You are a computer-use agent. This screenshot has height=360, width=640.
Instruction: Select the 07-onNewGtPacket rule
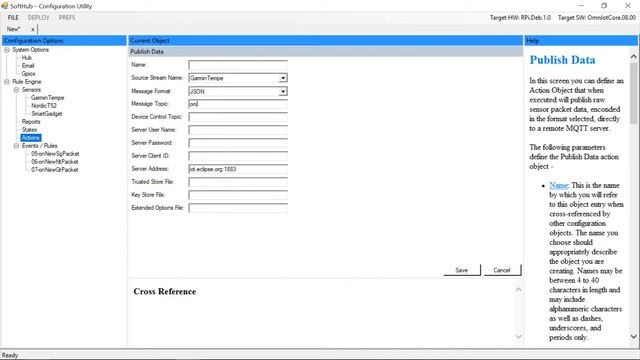[x=55, y=170]
